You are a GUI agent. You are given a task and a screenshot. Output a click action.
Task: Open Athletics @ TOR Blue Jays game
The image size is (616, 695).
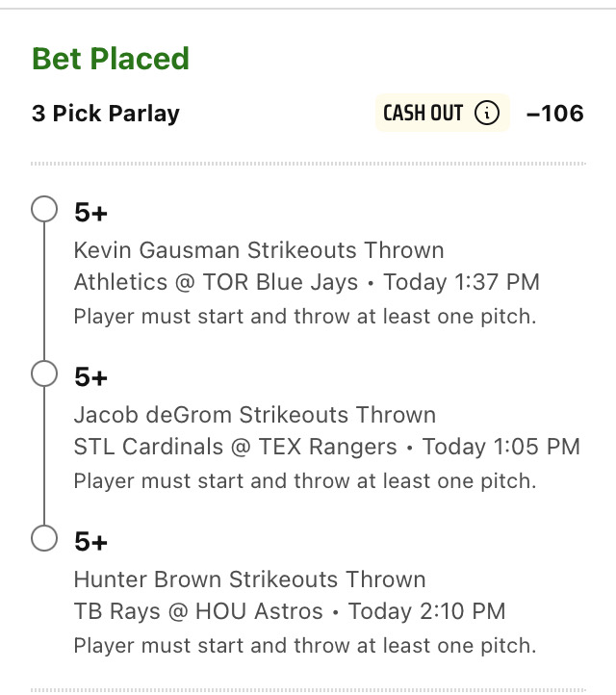point(216,282)
